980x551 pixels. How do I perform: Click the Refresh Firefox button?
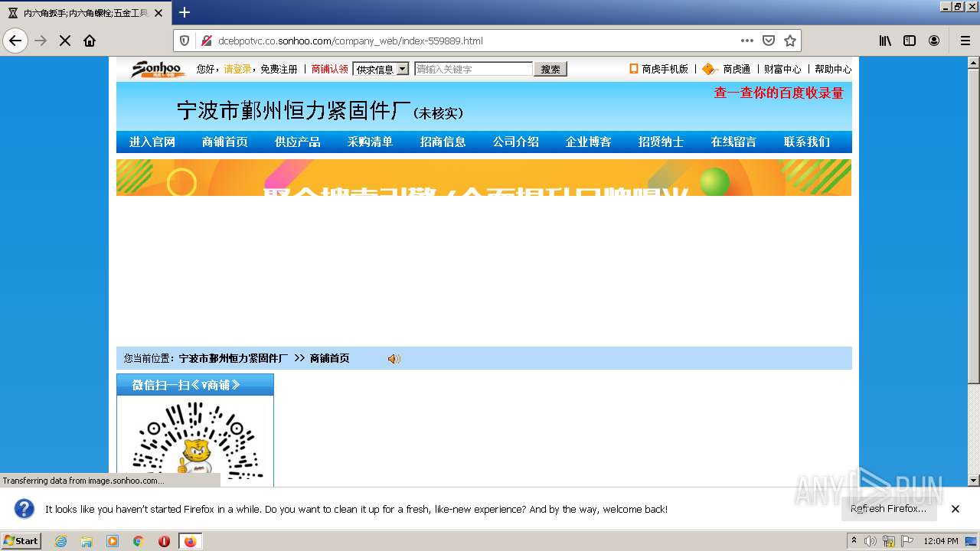click(889, 509)
